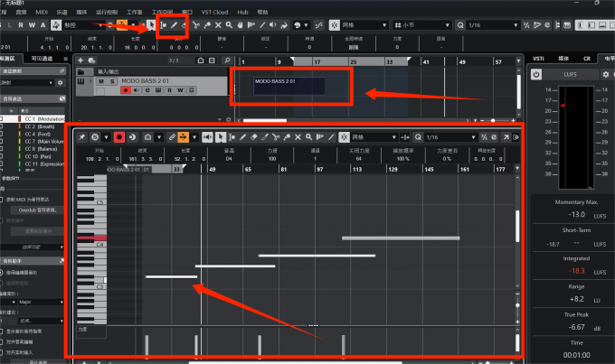Click the global Read R automation button
The height and width of the screenshot is (364, 615).
coord(21,25)
